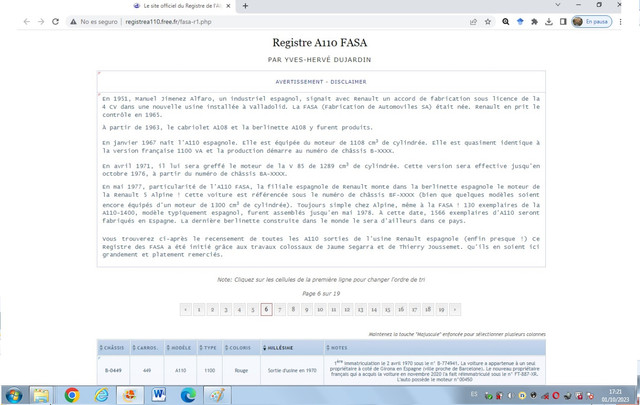Viewport: 640px width, 405px height.
Task: Go to page 17 of the register
Action: 414,309
